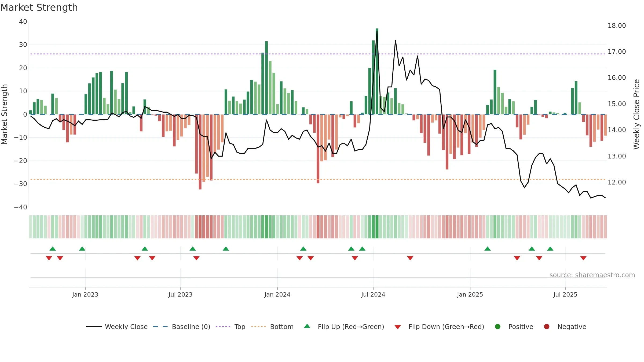Click the 18.00 price axis value
This screenshot has height=362, width=644.
pyautogui.click(x=617, y=25)
